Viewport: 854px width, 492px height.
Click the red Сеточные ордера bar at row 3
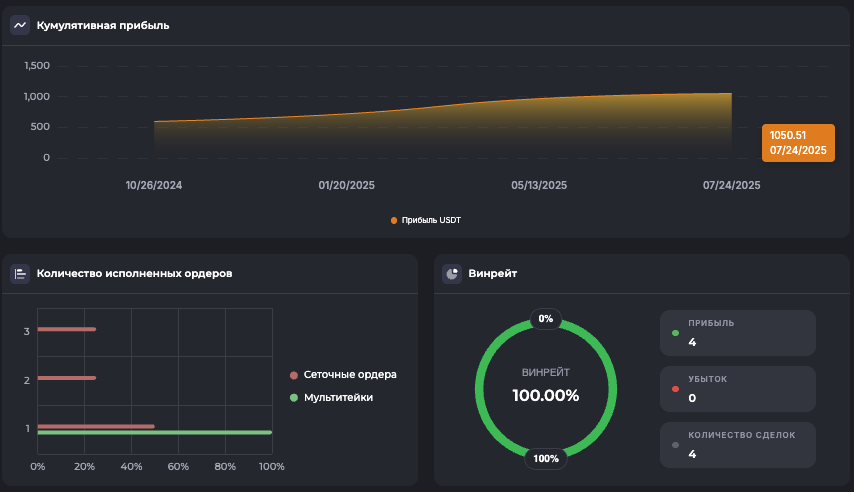(66, 329)
